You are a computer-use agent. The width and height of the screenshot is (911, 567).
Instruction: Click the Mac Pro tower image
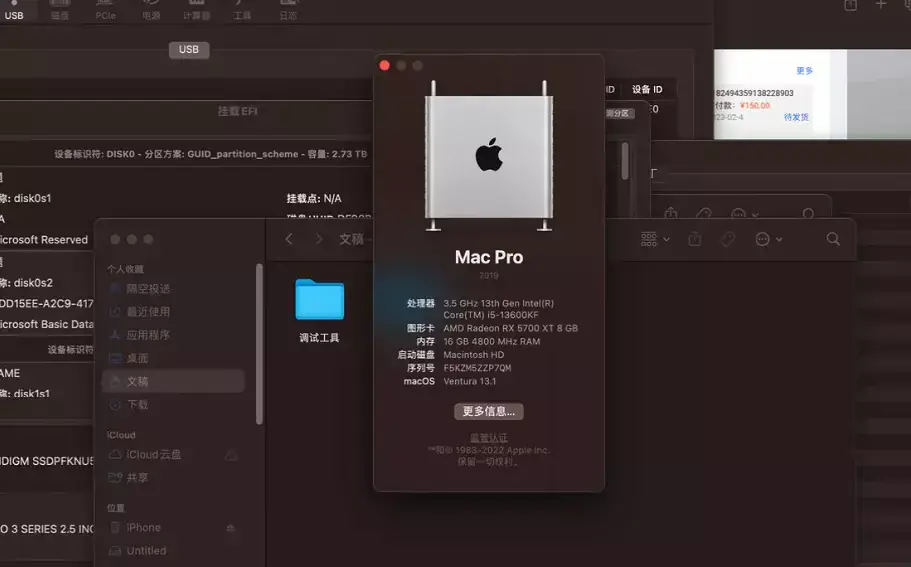(x=489, y=156)
